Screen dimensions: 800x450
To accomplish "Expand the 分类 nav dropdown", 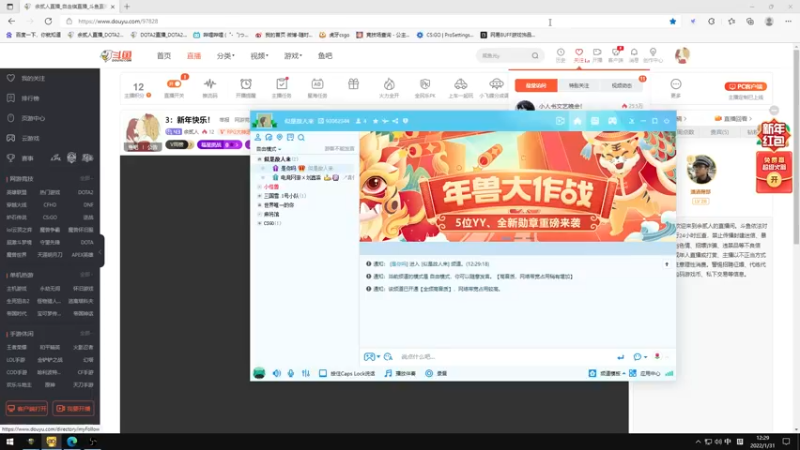I will (x=225, y=56).
